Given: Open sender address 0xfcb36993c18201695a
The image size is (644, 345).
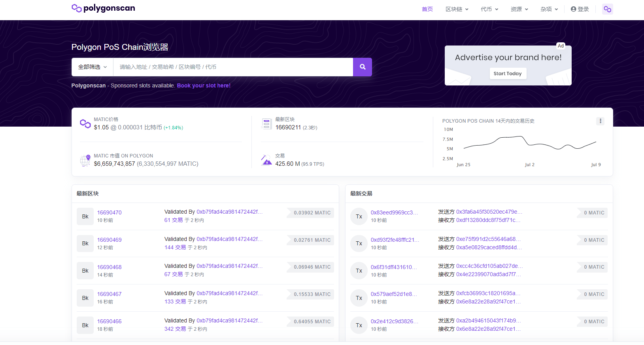Looking at the screenshot, I should click(488, 293).
